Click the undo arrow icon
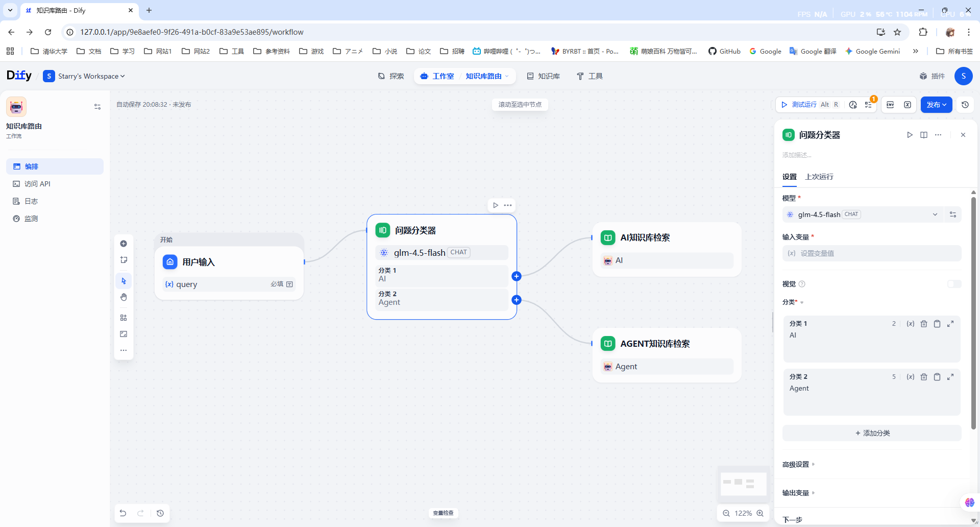980x527 pixels. point(123,513)
